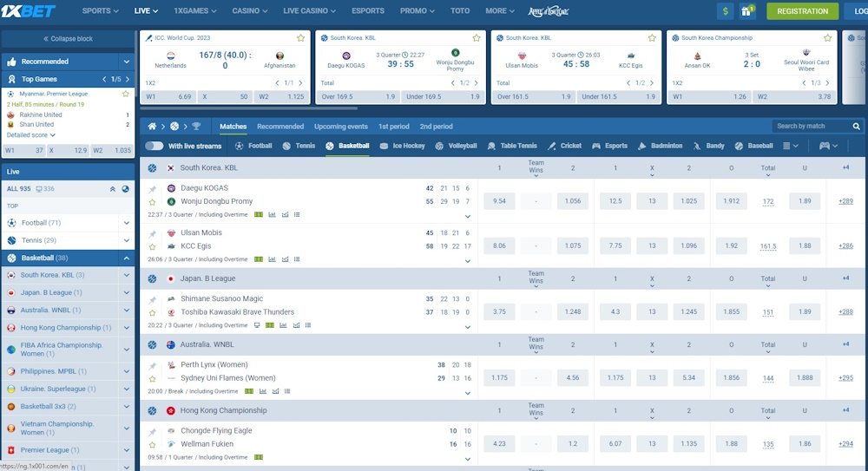The image size is (868, 471).
Task: Go to previous Top Games page arrow
Action: pos(104,79)
